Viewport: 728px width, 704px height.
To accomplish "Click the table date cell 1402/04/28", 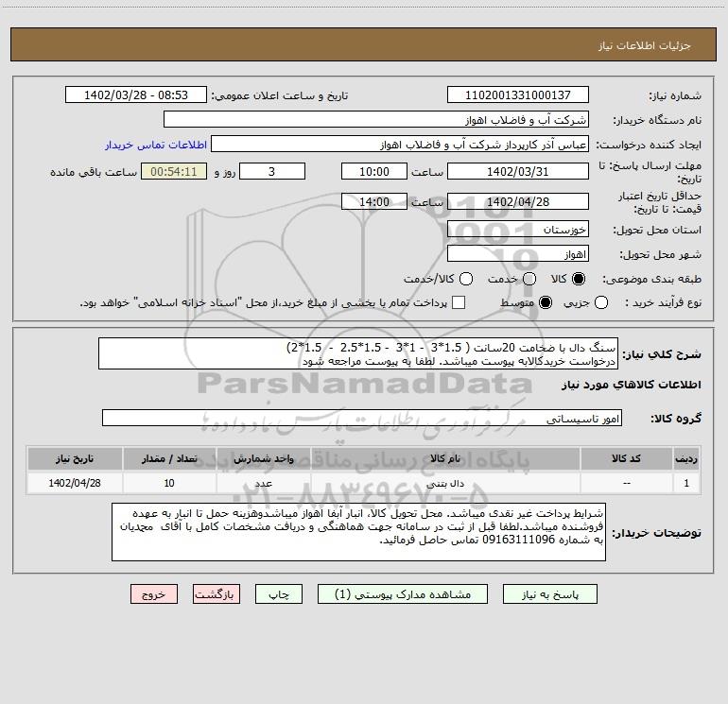I will coord(75,483).
